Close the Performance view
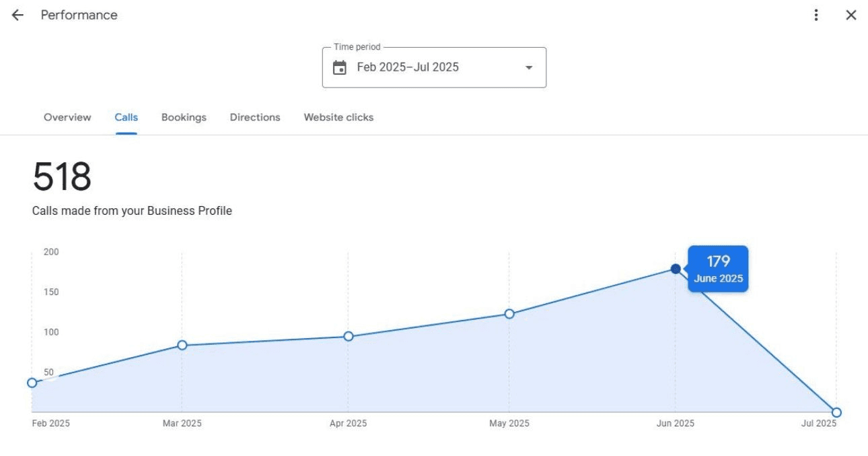 (x=851, y=14)
